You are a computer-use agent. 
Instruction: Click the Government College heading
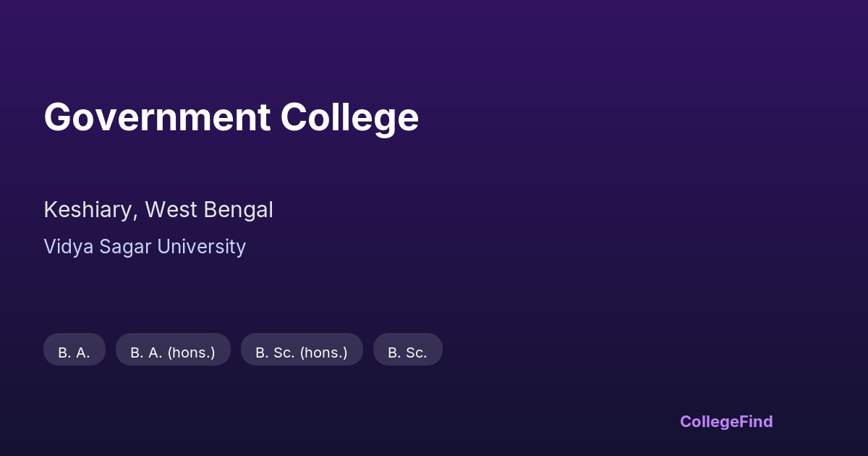point(231,117)
